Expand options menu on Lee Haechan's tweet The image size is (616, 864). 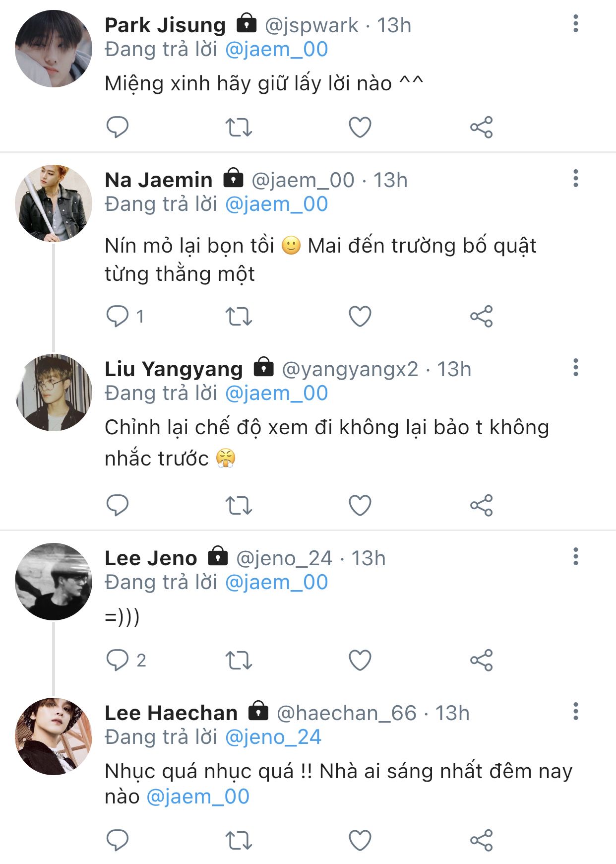coord(575,712)
